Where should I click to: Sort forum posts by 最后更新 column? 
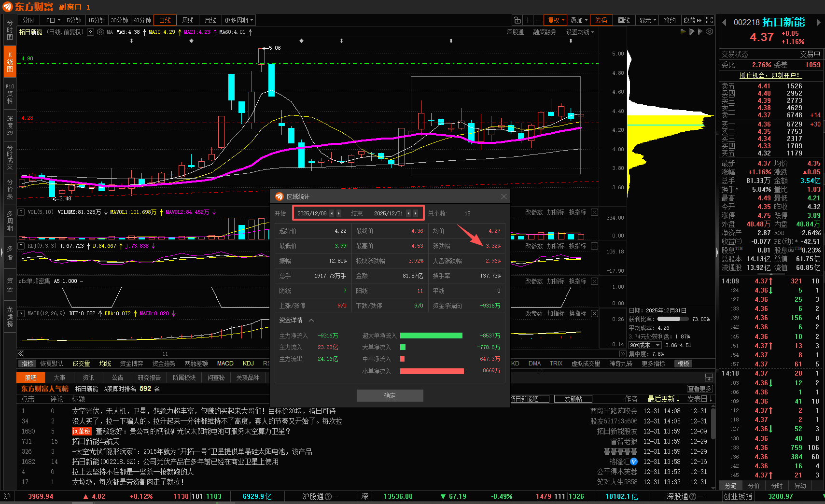point(663,399)
